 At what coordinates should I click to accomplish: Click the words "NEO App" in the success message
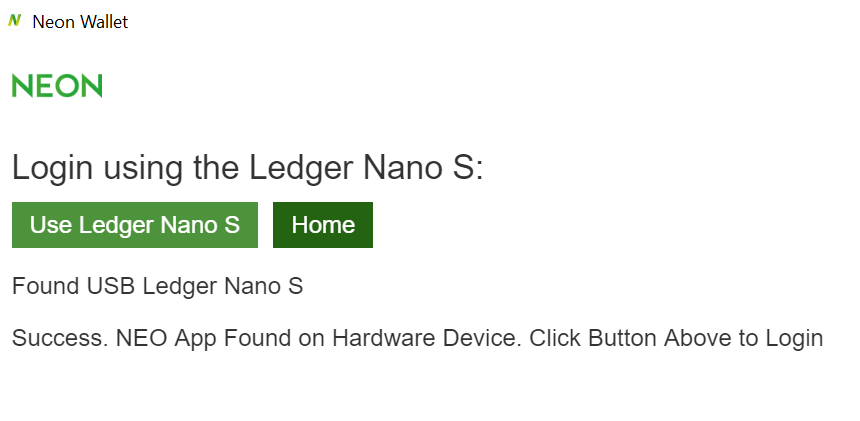click(x=167, y=338)
